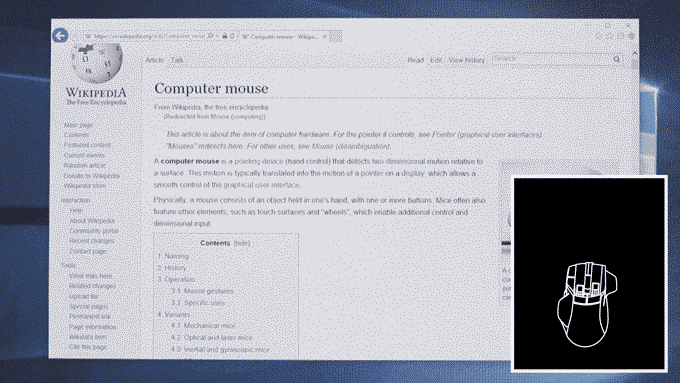Viewport: 680px width, 383px height.
Task: Hide the Contents box using hide link
Action: 242,243
